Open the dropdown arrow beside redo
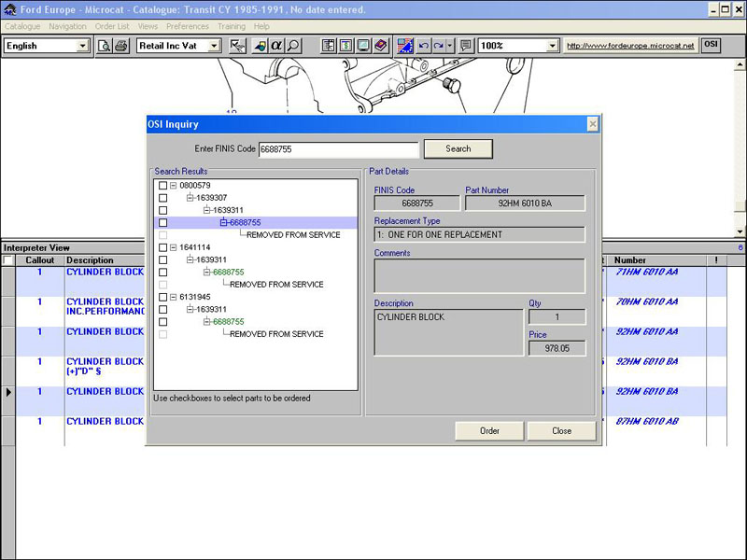This screenshot has height=560, width=747. tap(450, 46)
